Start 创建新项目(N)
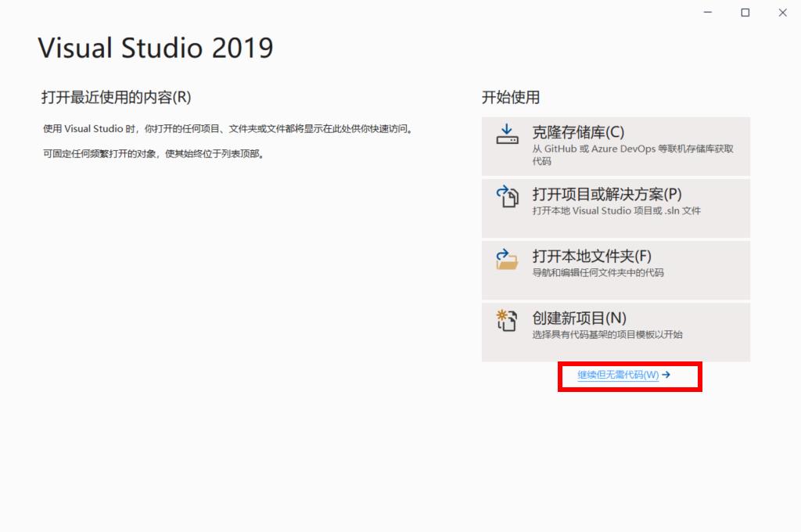 pos(616,332)
